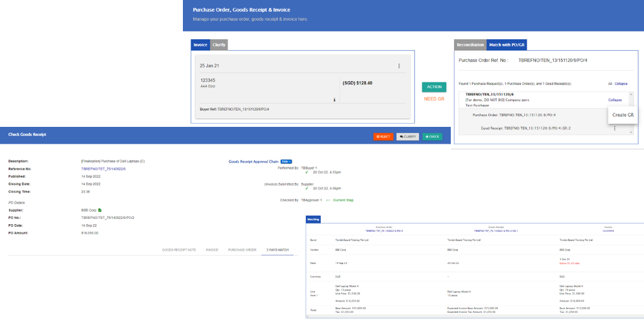
Task: Switch to the Invoice tab
Action: pyautogui.click(x=200, y=45)
